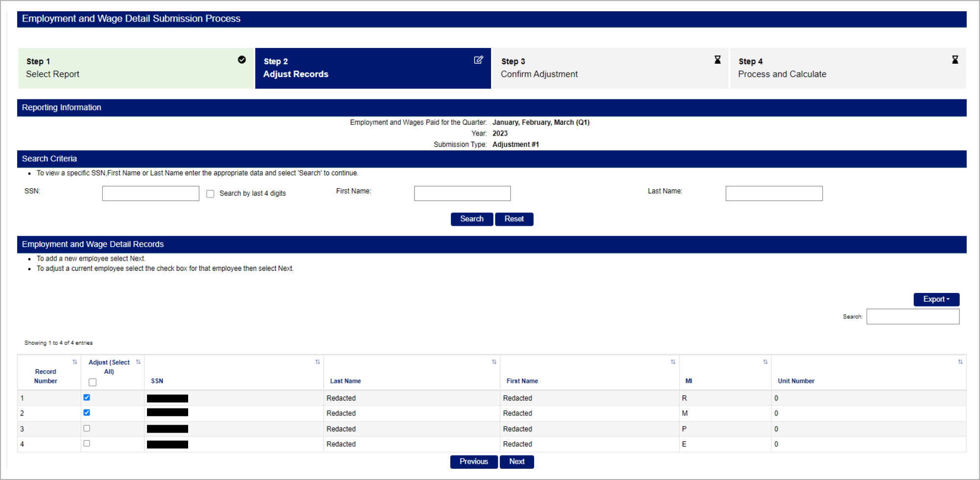Screen dimensions: 980x480
Task: Click the Reset button
Action: (x=514, y=219)
